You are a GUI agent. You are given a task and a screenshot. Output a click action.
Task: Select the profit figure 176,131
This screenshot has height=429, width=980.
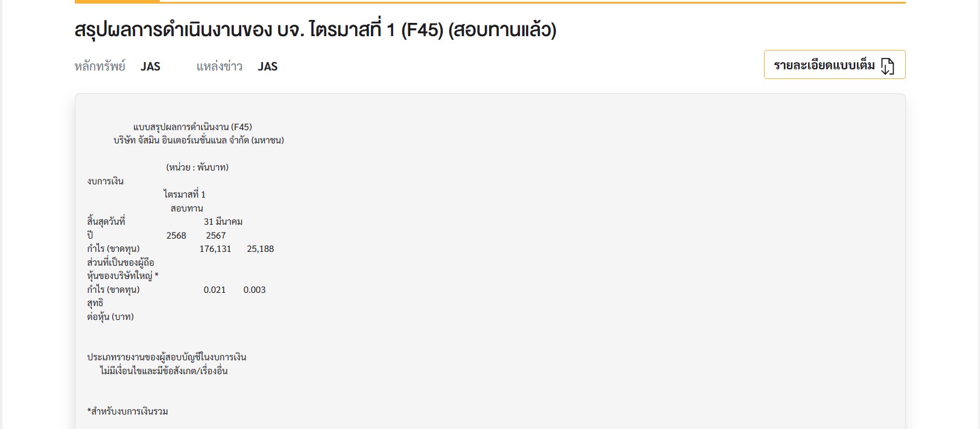click(x=215, y=248)
